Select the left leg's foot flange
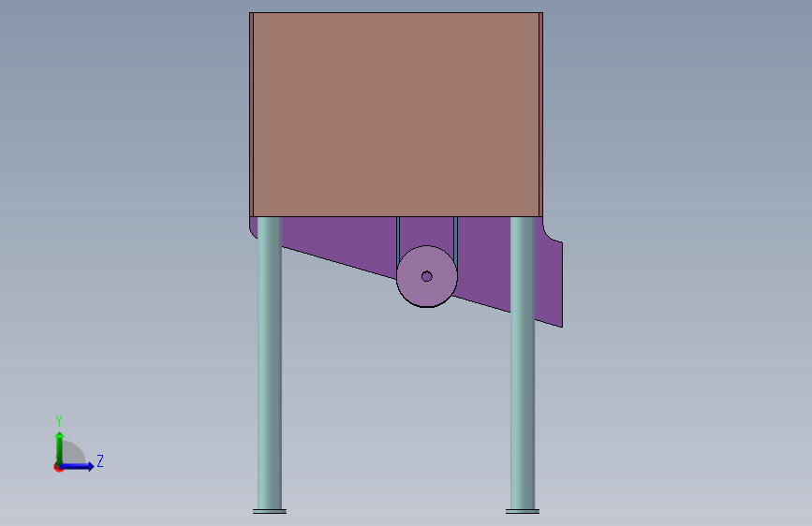Image resolution: width=812 pixels, height=526 pixels. [270, 512]
